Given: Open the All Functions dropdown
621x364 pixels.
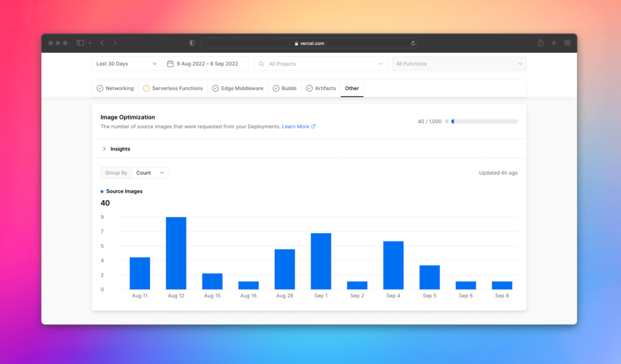Looking at the screenshot, I should click(459, 64).
